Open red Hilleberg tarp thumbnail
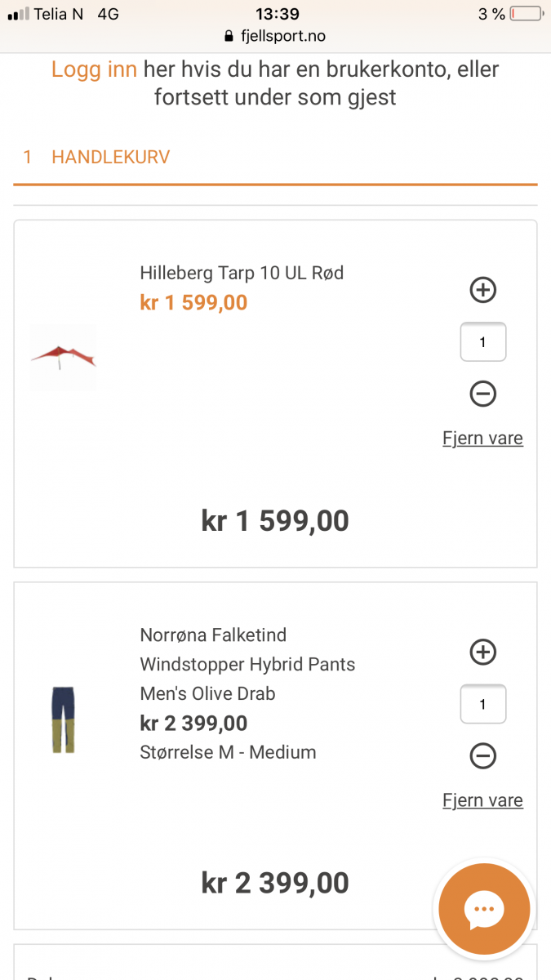The image size is (551, 980). 63,357
